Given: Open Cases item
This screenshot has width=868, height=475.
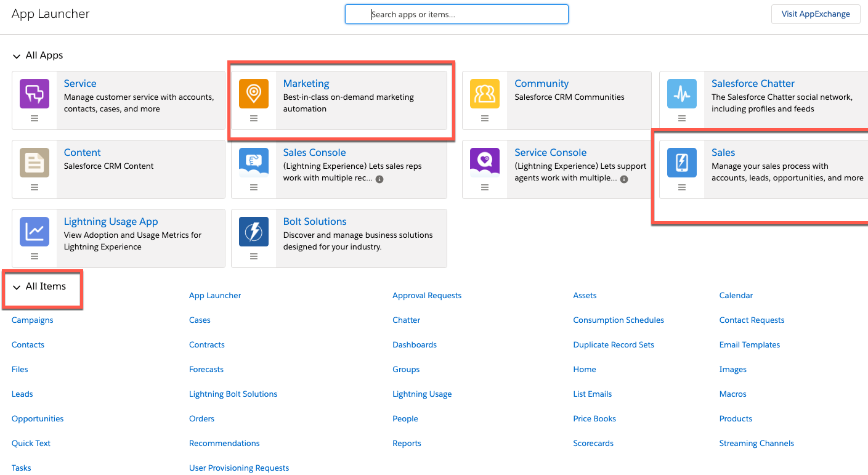Looking at the screenshot, I should point(200,320).
